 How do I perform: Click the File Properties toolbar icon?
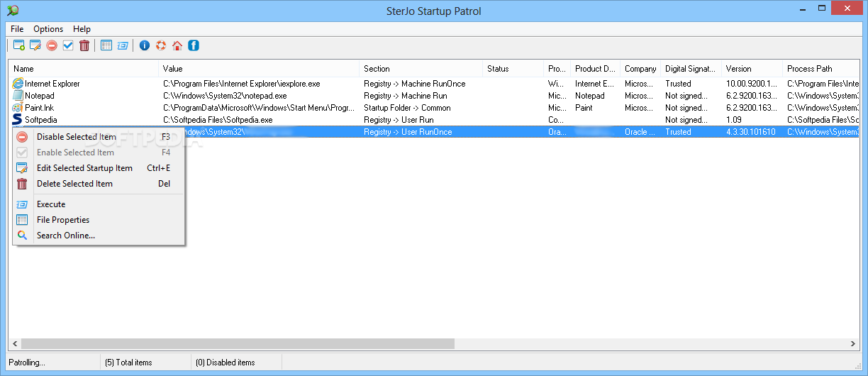pyautogui.click(x=106, y=45)
